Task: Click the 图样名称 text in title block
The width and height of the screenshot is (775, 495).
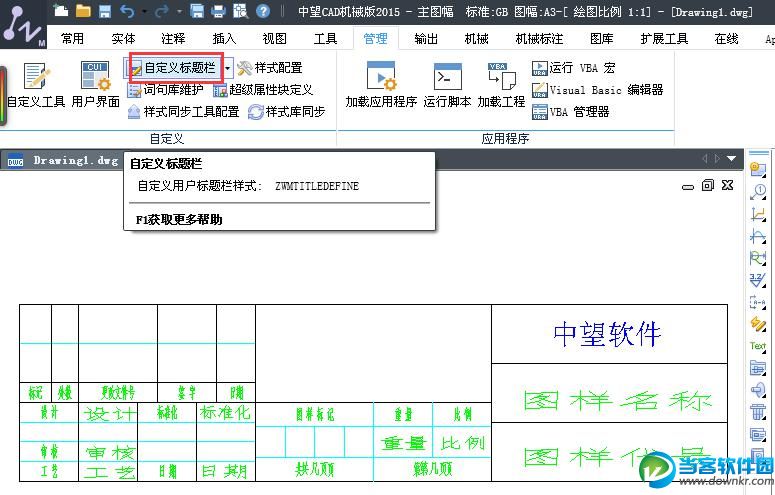Action: point(617,401)
